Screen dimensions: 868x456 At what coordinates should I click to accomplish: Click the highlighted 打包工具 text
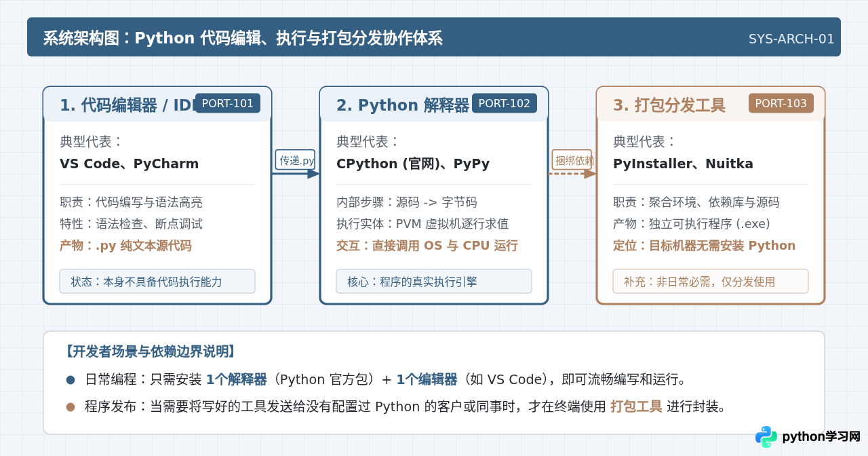coord(636,406)
